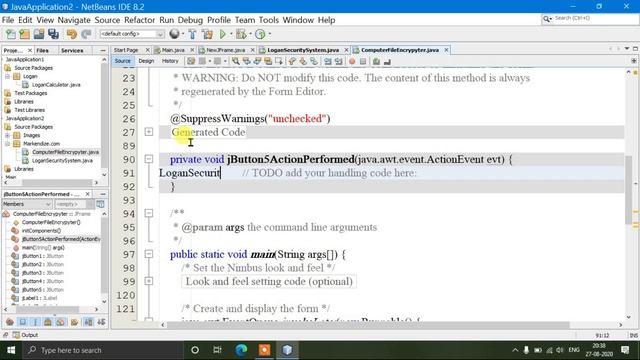Click the New File toolbar icon

10,34
